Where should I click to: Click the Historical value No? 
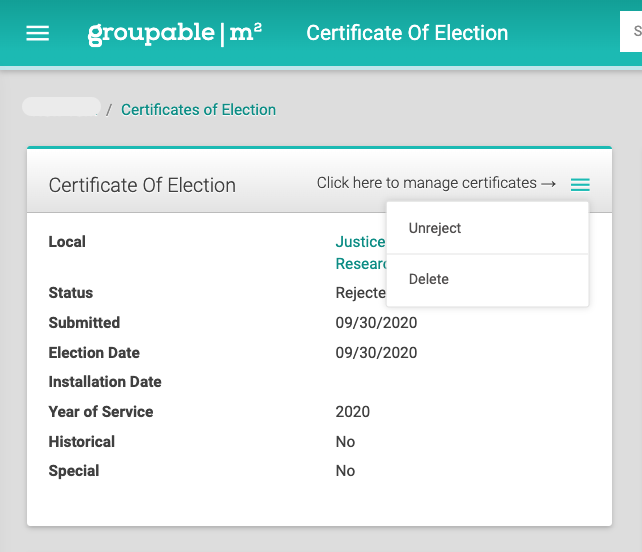(345, 442)
